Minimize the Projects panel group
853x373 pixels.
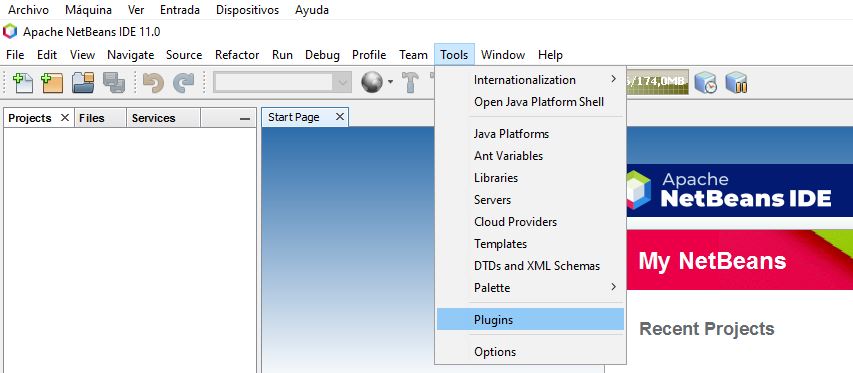(x=245, y=119)
